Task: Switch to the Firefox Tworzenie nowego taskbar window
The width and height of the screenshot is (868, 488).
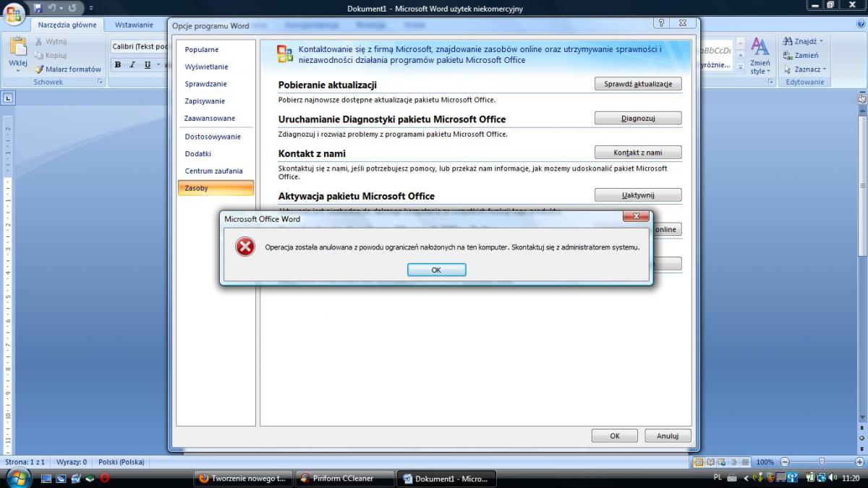Action: point(244,478)
